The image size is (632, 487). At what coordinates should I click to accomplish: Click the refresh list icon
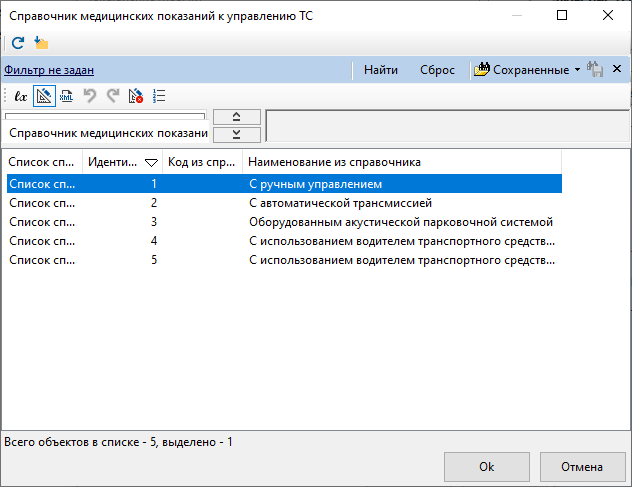18,43
